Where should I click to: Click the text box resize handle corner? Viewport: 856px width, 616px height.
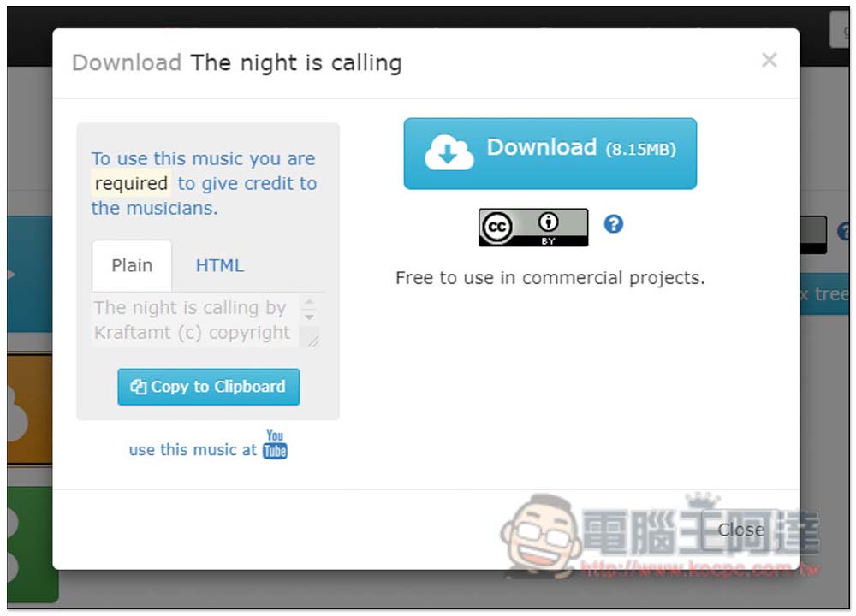[312, 341]
